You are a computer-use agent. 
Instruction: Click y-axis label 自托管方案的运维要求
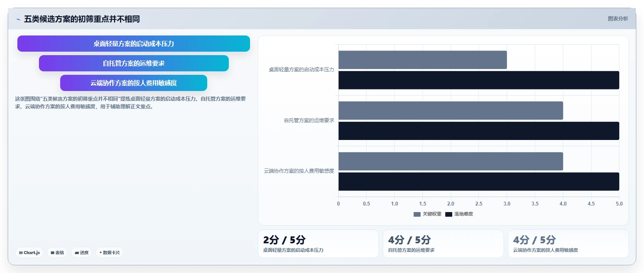point(309,121)
